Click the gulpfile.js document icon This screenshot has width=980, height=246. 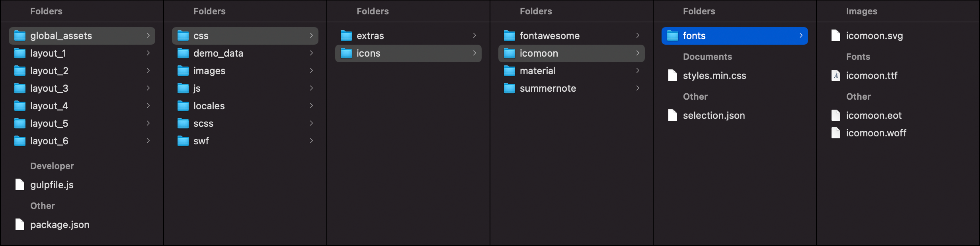point(20,185)
